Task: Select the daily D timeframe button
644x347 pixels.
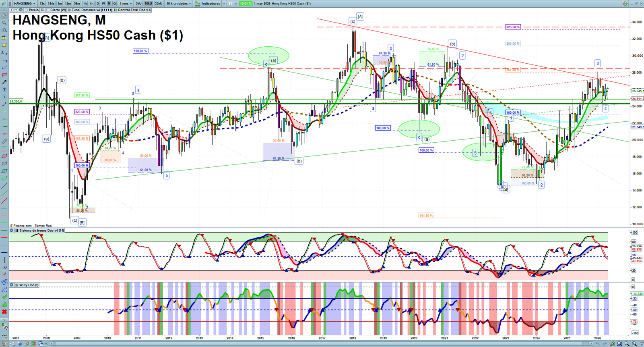Action: (97, 3)
